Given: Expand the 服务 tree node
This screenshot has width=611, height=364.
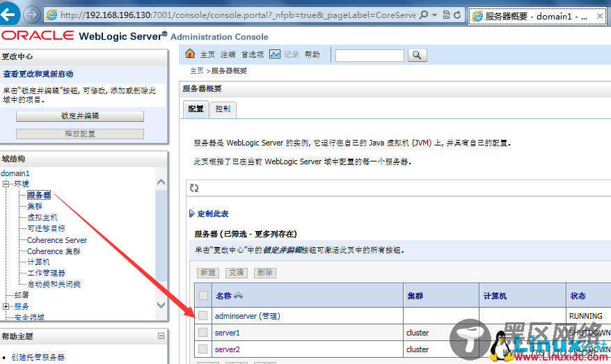Looking at the screenshot, I should (x=6, y=307).
